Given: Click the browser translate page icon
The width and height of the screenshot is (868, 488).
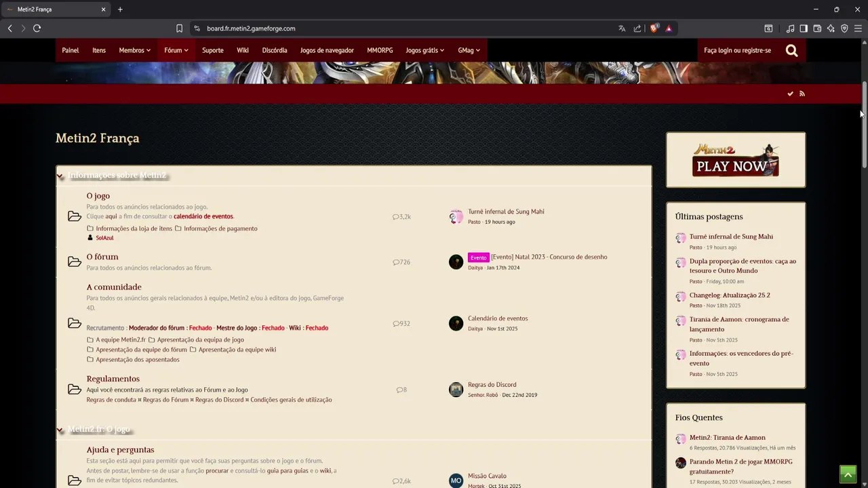Looking at the screenshot, I should coord(622,28).
